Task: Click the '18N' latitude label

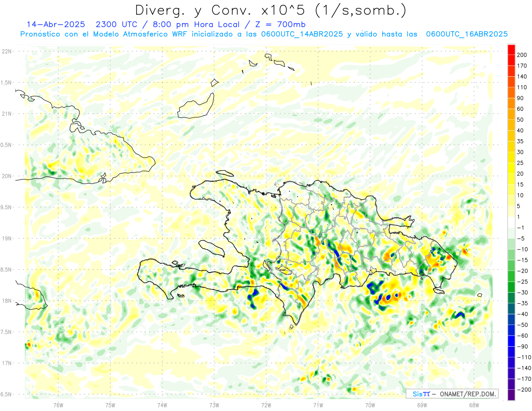Action: 6,301
